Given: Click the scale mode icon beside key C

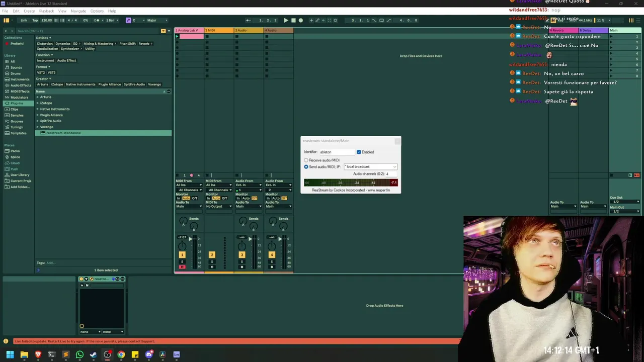Looking at the screenshot, I should pos(128,20).
